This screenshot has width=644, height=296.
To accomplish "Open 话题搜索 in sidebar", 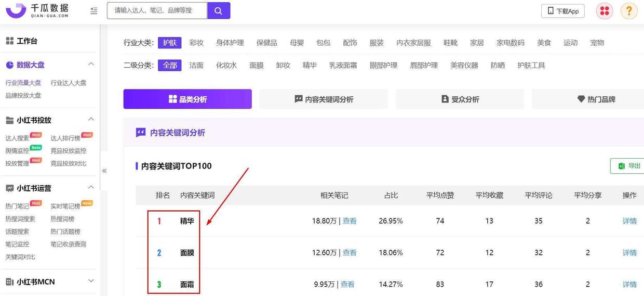I will click(18, 231).
